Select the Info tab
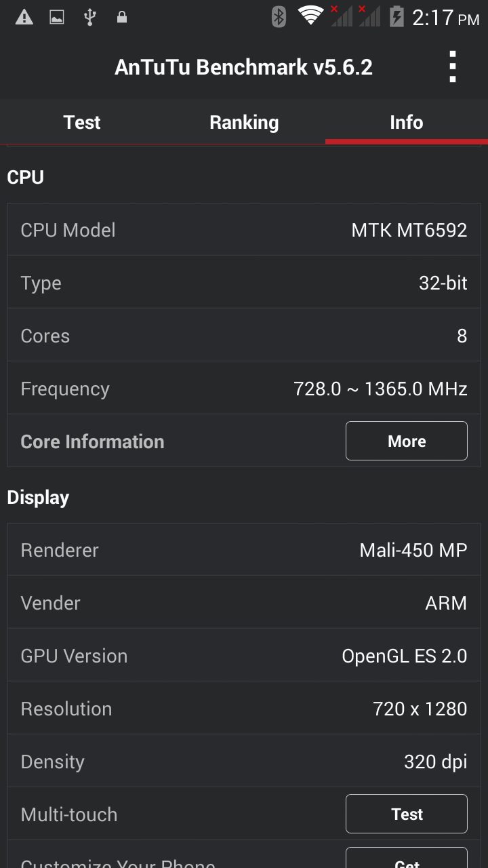 click(x=407, y=122)
